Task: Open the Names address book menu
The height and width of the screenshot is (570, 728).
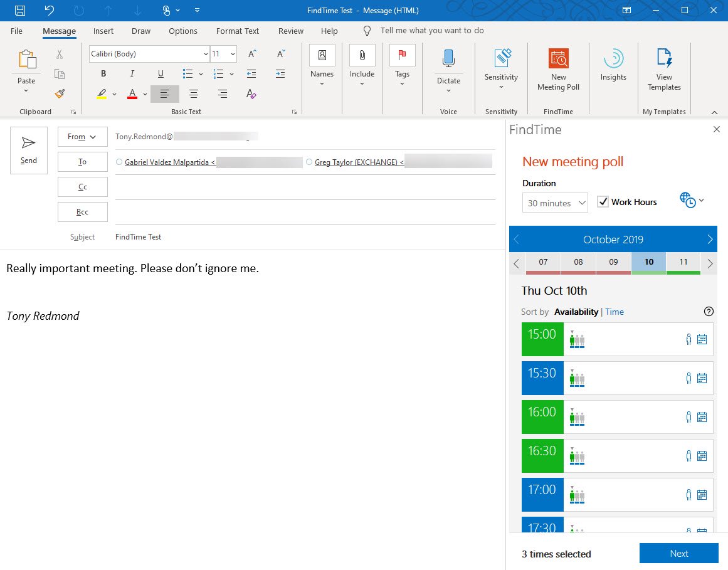Action: [322, 66]
